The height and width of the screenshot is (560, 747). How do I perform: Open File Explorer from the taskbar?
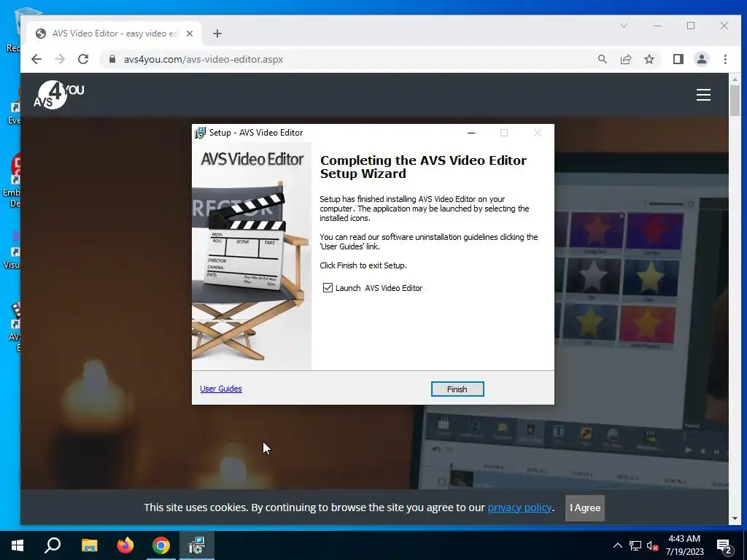click(x=89, y=545)
